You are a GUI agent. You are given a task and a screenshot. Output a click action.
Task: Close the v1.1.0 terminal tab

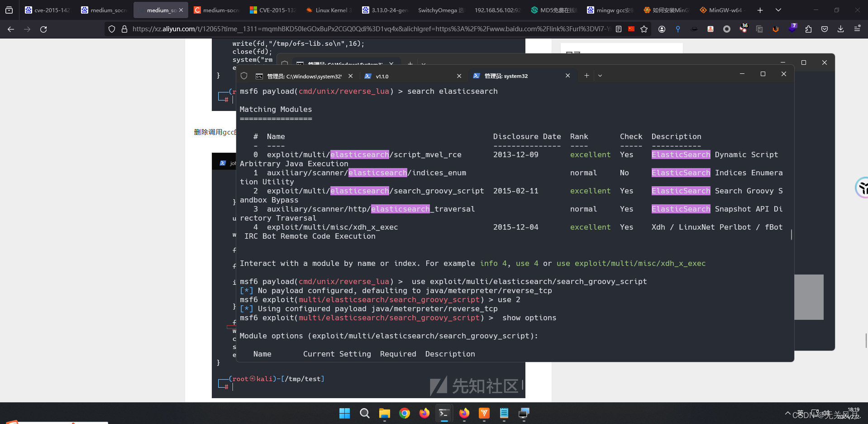tap(459, 76)
